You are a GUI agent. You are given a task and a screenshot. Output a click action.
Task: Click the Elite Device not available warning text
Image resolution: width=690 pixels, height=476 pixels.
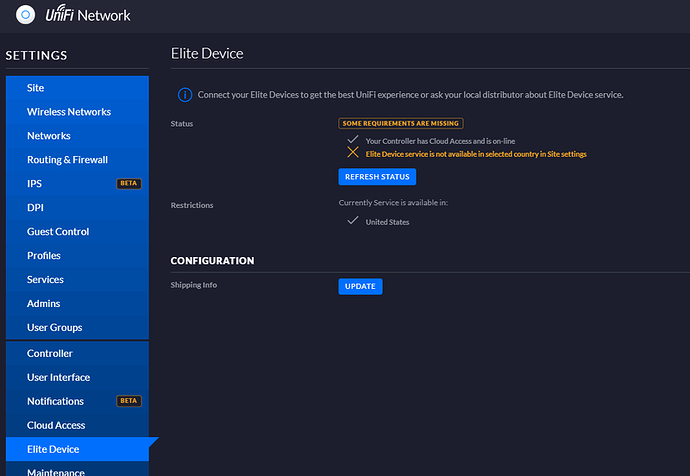pos(476,154)
